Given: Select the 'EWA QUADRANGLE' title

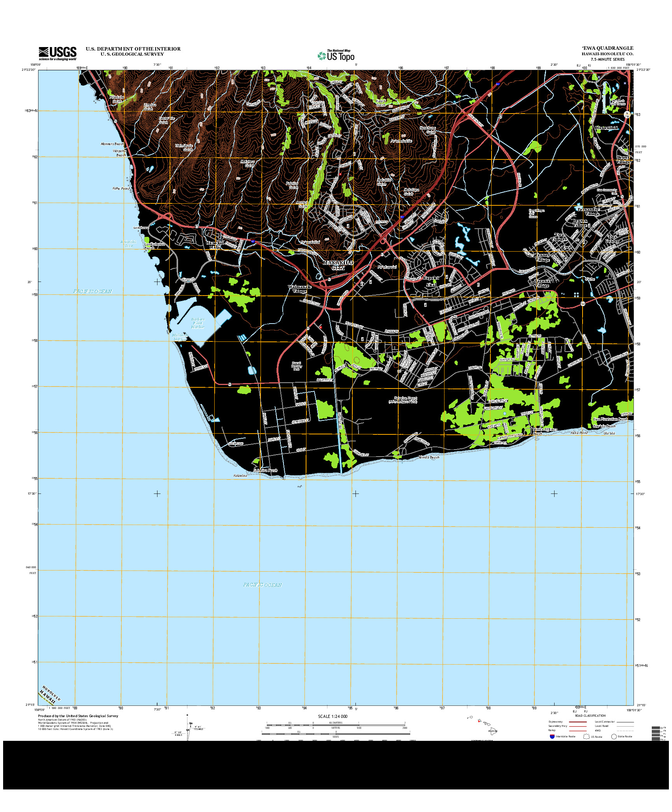Looking at the screenshot, I should tap(608, 48).
